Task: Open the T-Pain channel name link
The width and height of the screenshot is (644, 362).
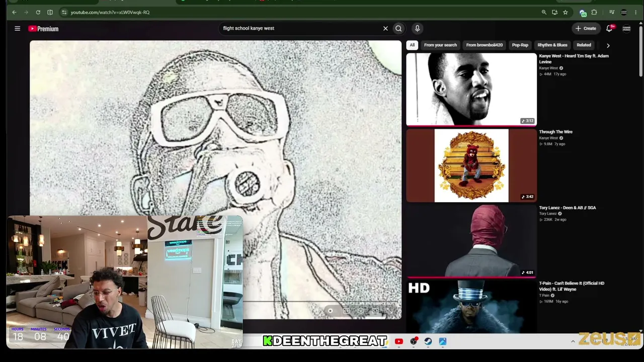Action: pyautogui.click(x=545, y=295)
